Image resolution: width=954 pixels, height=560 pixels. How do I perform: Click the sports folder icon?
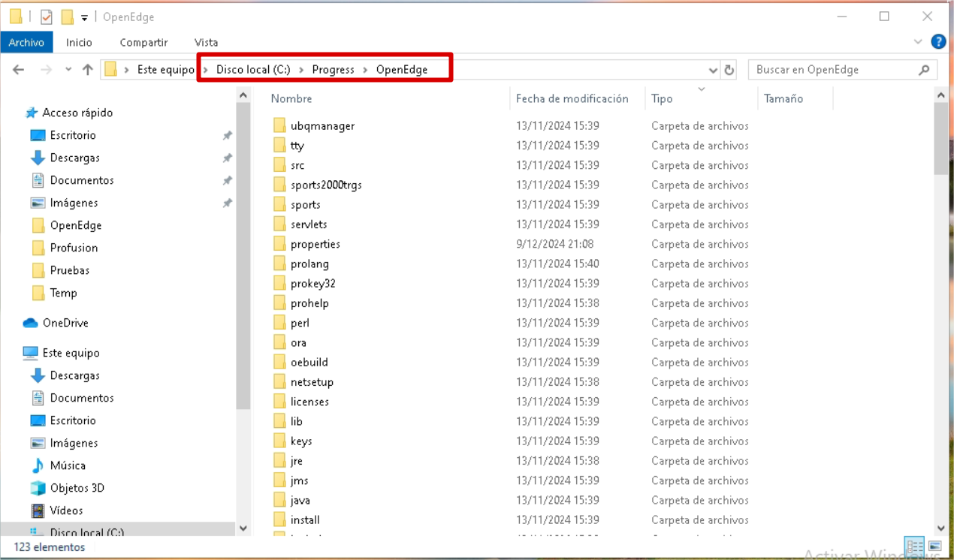(279, 204)
